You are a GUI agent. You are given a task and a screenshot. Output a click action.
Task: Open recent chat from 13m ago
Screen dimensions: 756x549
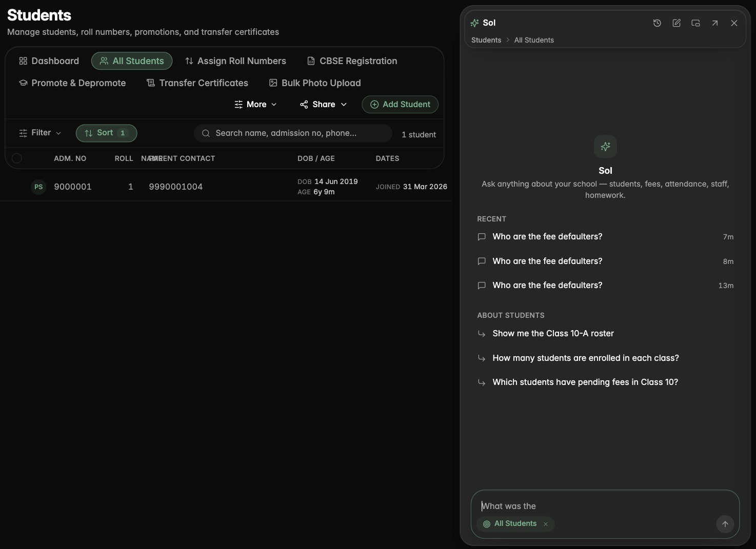(x=605, y=286)
